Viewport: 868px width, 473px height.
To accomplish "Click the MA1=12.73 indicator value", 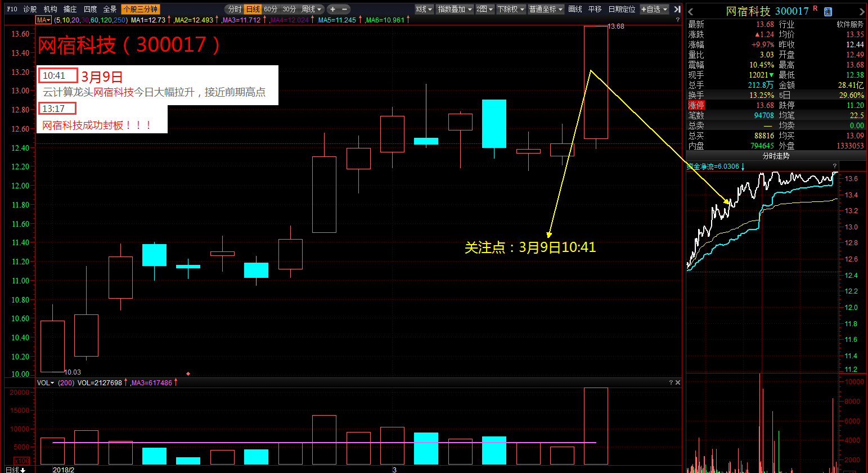I will 148,20.
